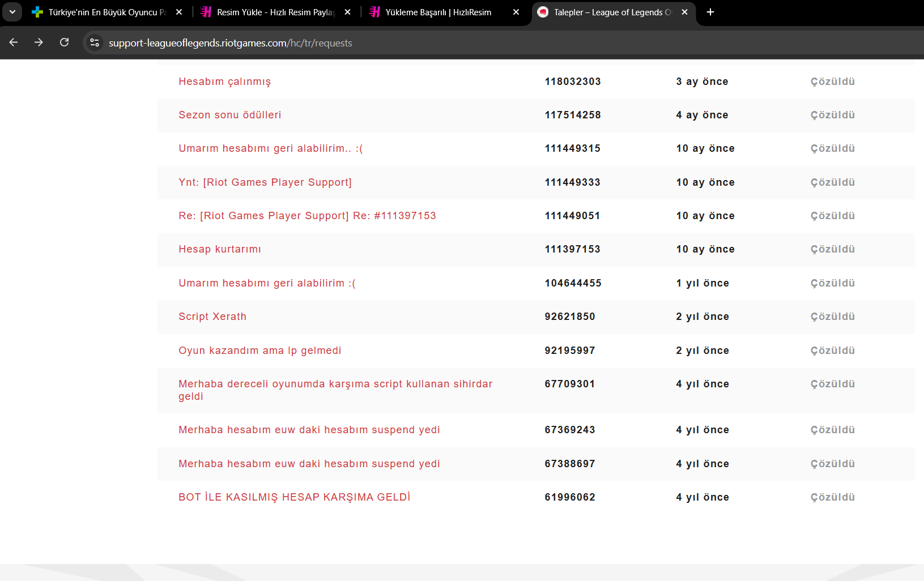Image resolution: width=924 pixels, height=581 pixels.
Task: Select request ID 92195997
Action: (x=570, y=351)
